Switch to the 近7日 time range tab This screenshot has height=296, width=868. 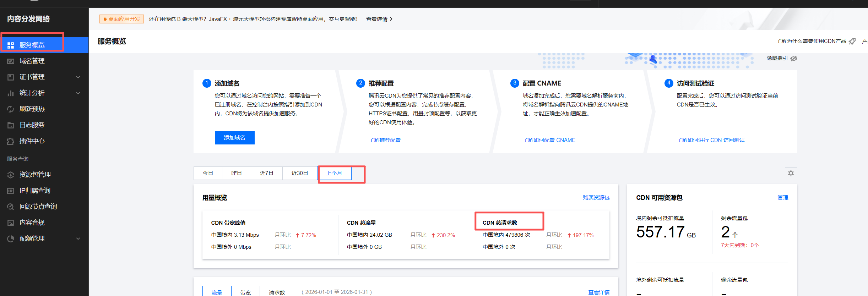[266, 173]
